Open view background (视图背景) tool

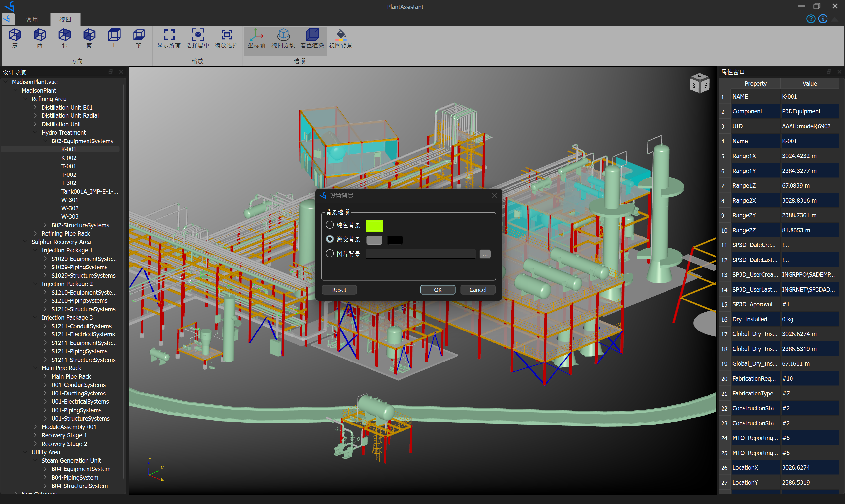pos(340,35)
